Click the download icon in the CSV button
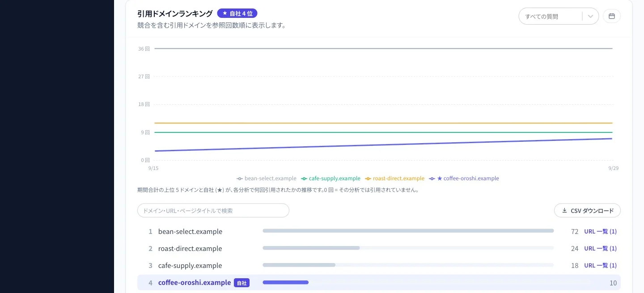The image size is (644, 293). click(x=564, y=211)
